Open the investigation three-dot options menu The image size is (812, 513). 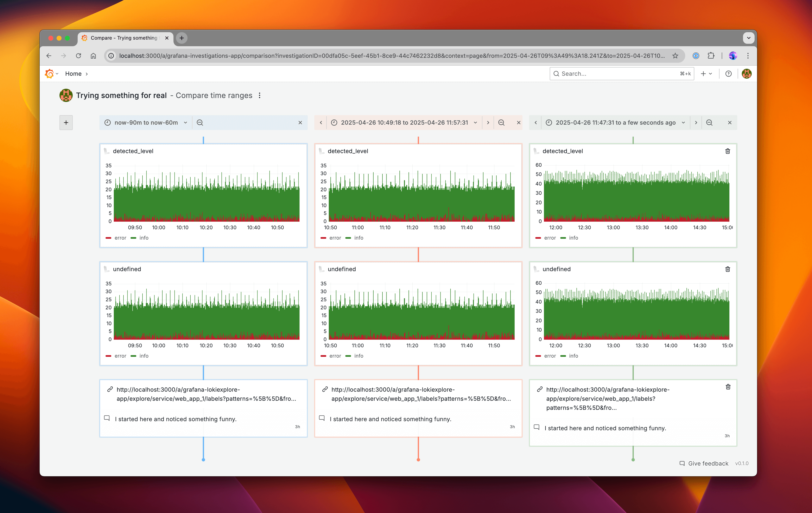[x=259, y=95]
